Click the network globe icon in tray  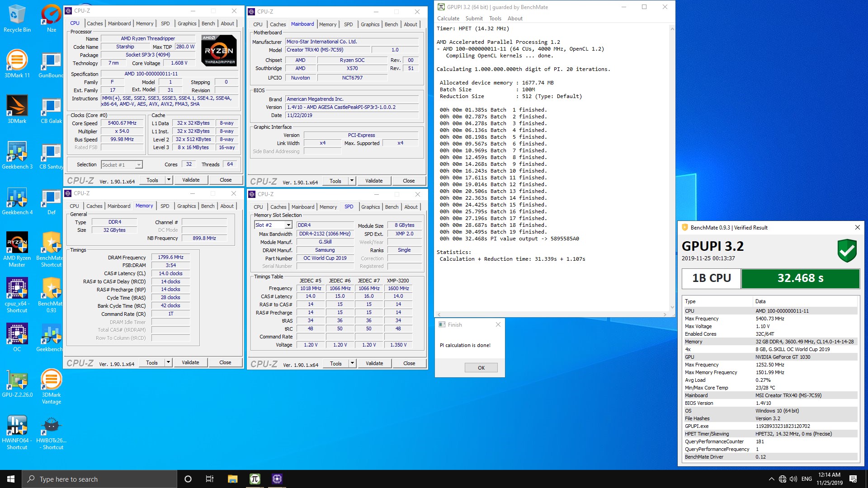click(782, 479)
